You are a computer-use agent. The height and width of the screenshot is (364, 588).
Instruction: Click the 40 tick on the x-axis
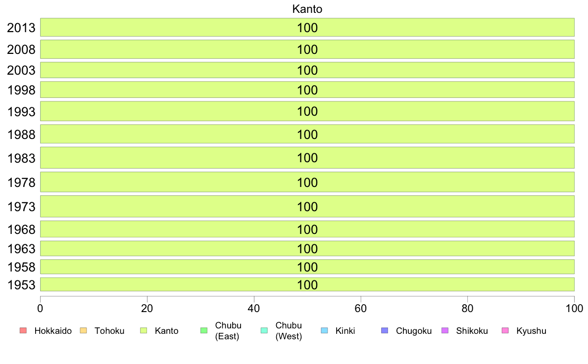(254, 309)
